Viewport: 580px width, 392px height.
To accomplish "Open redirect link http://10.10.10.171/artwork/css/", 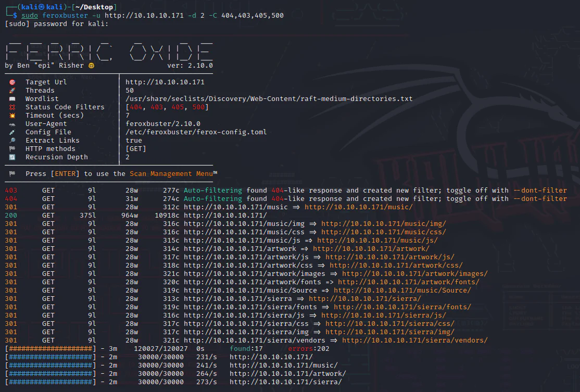I will pyautogui.click(x=396, y=265).
